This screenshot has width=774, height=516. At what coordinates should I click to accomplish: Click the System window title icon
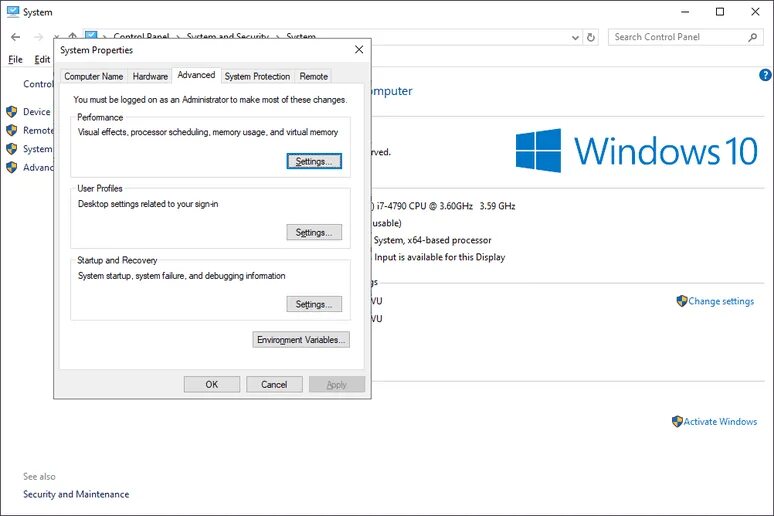tap(13, 12)
